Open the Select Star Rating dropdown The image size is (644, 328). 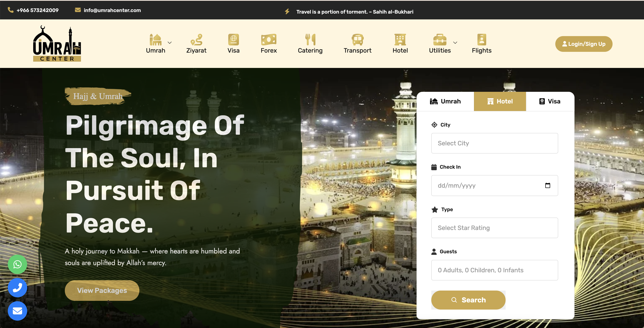pyautogui.click(x=495, y=228)
